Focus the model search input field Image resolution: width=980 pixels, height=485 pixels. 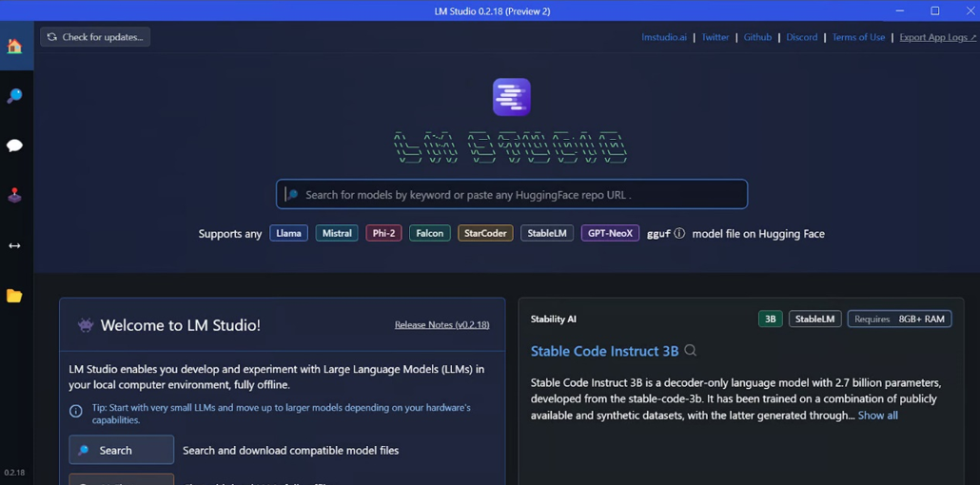coord(512,194)
